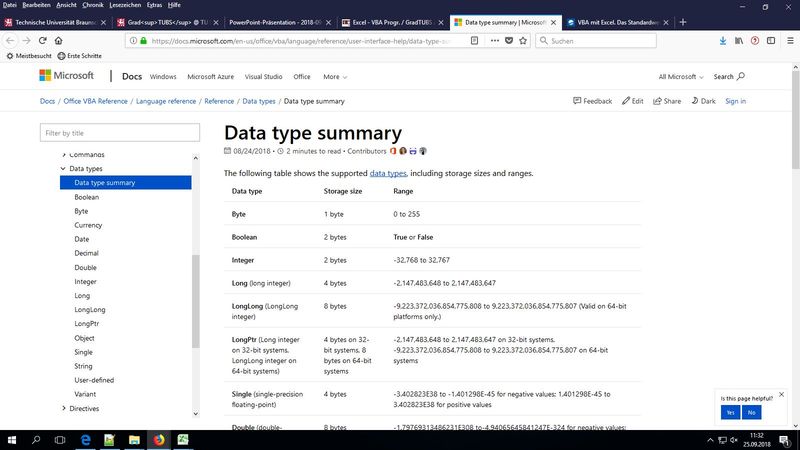Toggle the Dark theme
The width and height of the screenshot is (800, 450).
click(x=702, y=101)
